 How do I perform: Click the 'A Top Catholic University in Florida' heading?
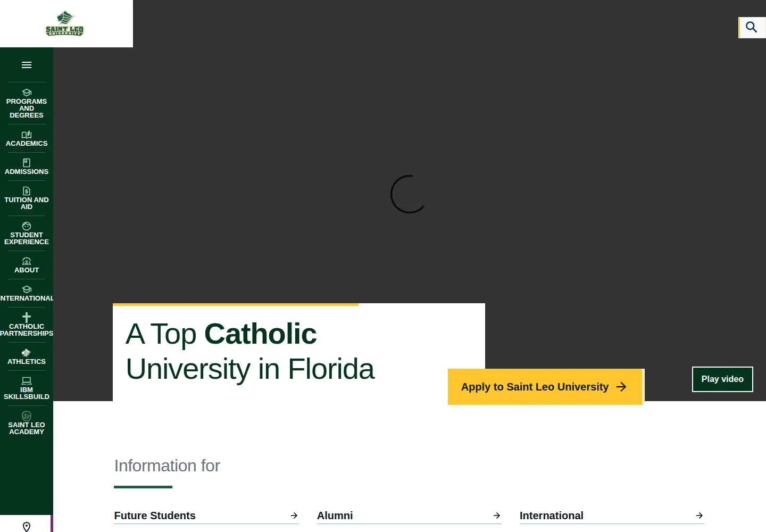250,351
